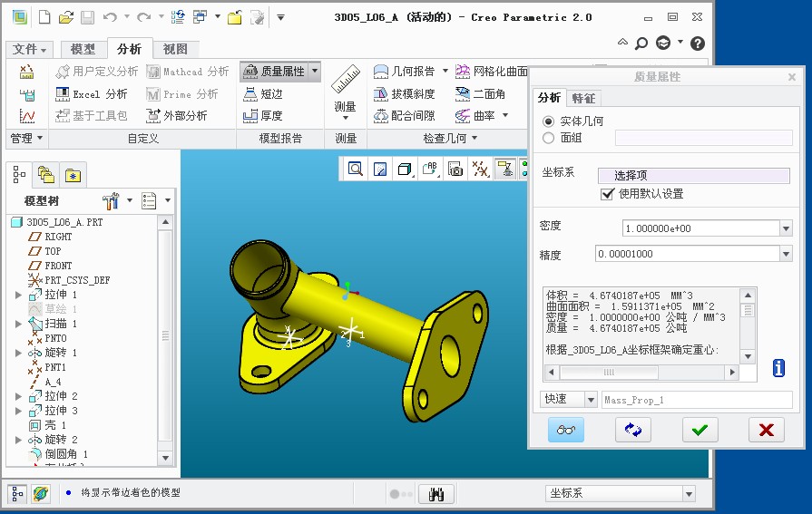
Task: Toggle the 使用默认设置 checkbox
Action: coord(607,194)
